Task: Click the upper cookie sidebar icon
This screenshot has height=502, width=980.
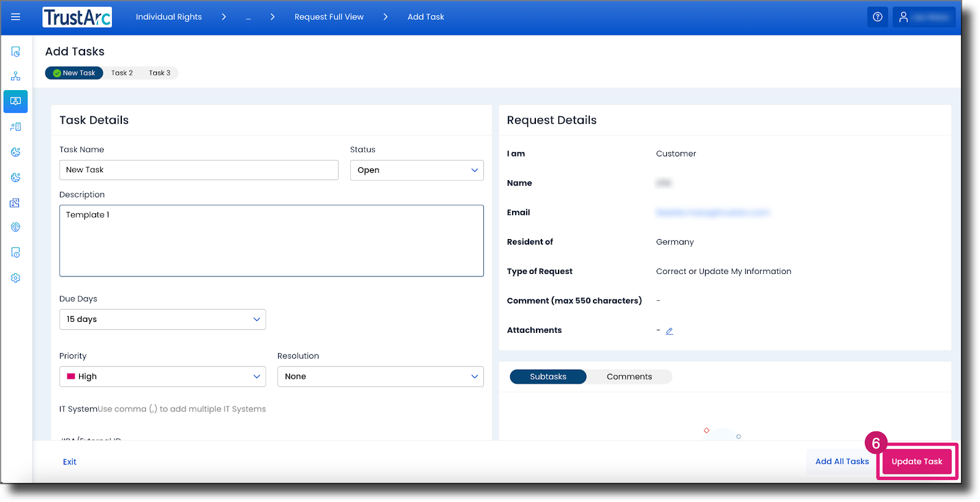Action: [x=16, y=152]
